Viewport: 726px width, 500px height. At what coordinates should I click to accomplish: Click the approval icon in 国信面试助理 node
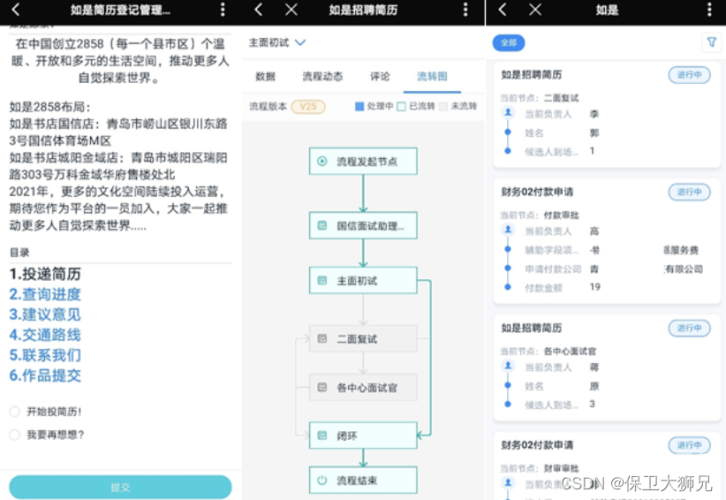click(322, 225)
